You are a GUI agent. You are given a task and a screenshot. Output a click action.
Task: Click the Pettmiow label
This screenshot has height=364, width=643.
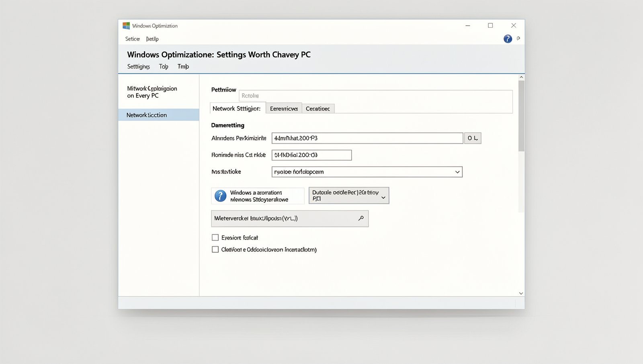(223, 90)
